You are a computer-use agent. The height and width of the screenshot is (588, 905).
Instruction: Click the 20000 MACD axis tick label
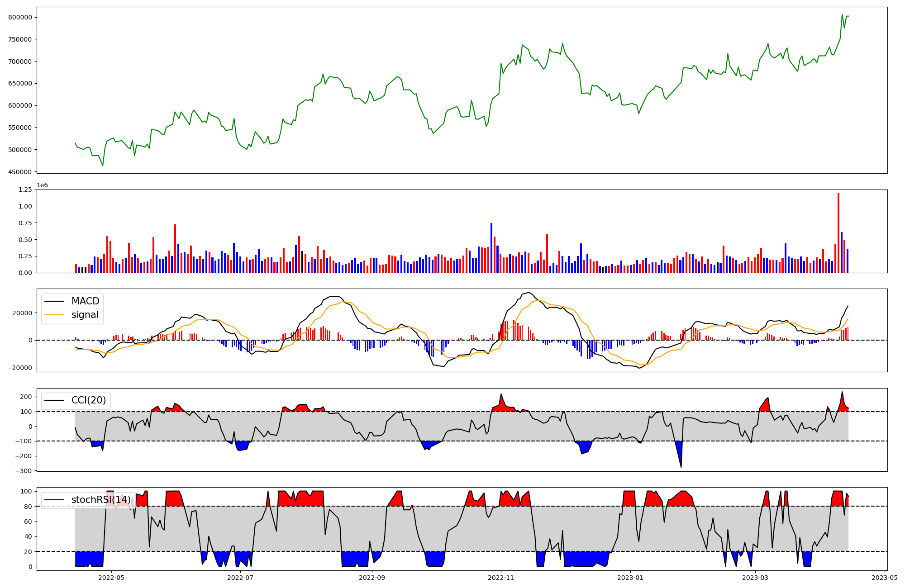coord(22,313)
